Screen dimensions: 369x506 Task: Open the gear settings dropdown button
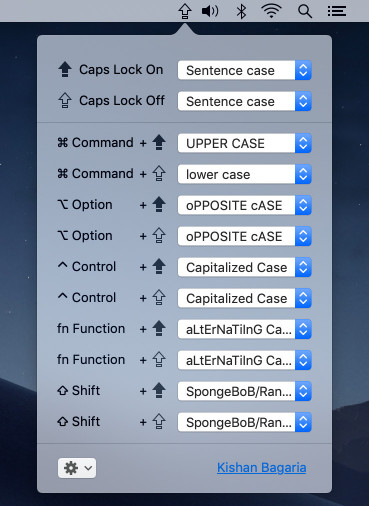click(x=77, y=468)
